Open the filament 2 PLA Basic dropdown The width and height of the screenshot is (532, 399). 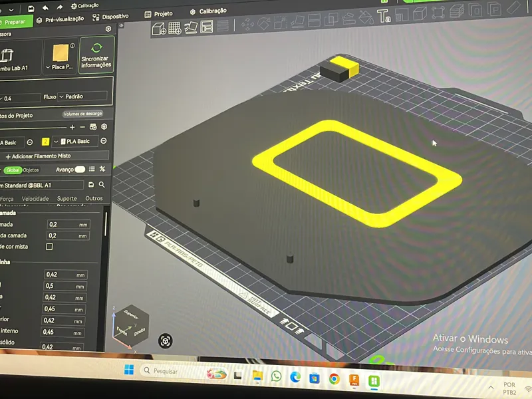(x=74, y=141)
